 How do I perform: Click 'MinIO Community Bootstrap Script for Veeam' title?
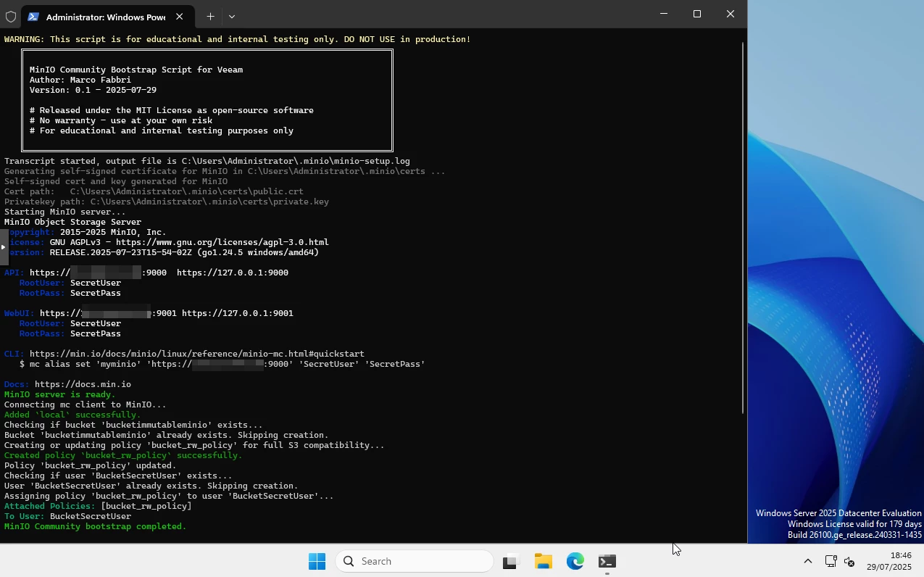(x=136, y=70)
